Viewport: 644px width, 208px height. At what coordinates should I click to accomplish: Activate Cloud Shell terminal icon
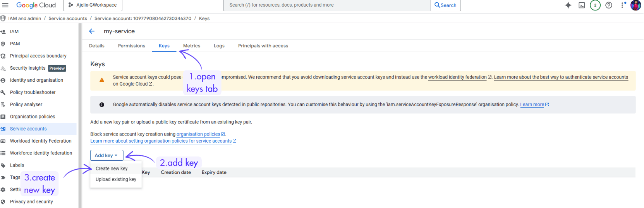[x=582, y=5]
